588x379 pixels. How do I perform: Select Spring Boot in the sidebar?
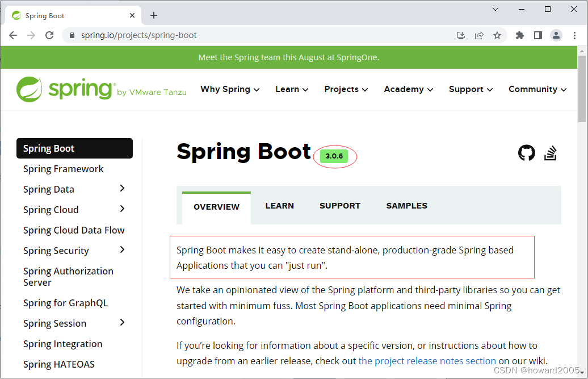point(74,148)
